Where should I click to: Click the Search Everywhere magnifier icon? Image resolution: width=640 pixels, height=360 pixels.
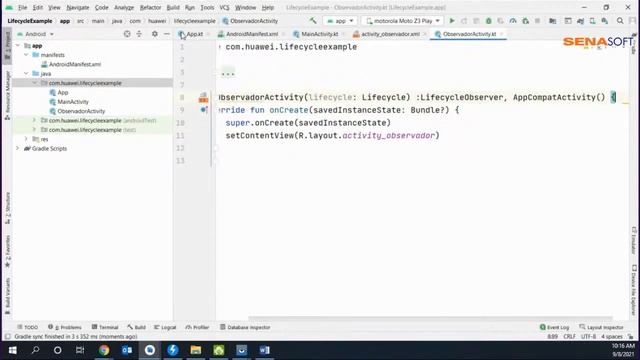620,21
